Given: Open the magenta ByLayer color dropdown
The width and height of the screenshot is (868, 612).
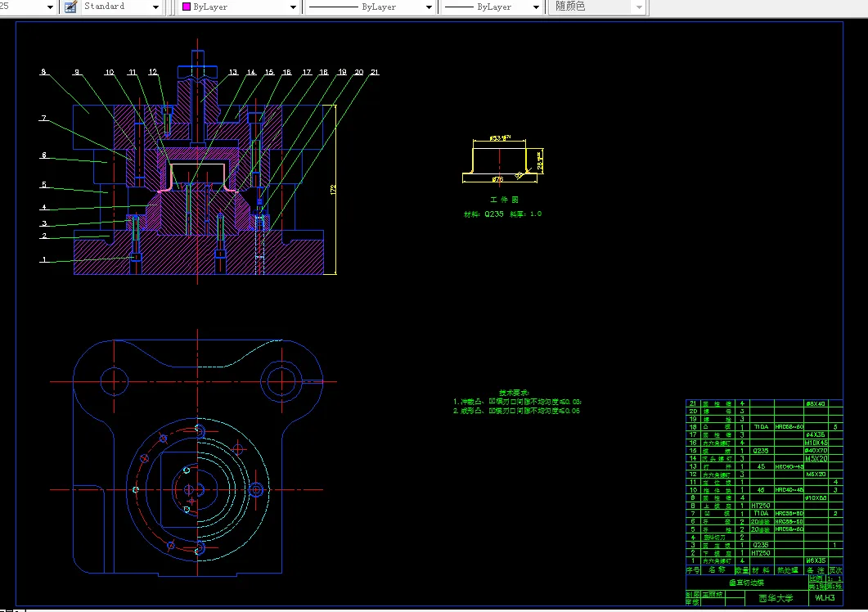Looking at the screenshot, I should [x=239, y=7].
